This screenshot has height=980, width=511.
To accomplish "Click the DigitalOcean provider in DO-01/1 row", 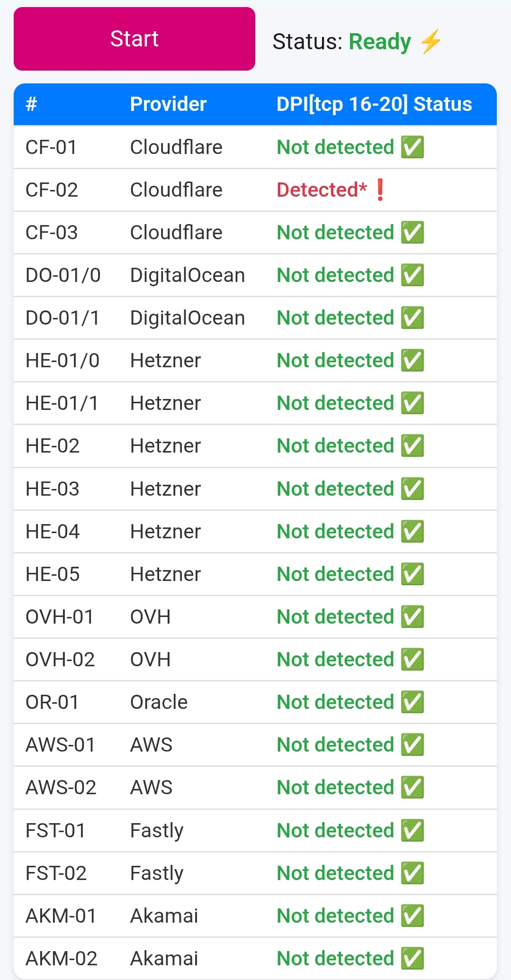I will coord(188,318).
